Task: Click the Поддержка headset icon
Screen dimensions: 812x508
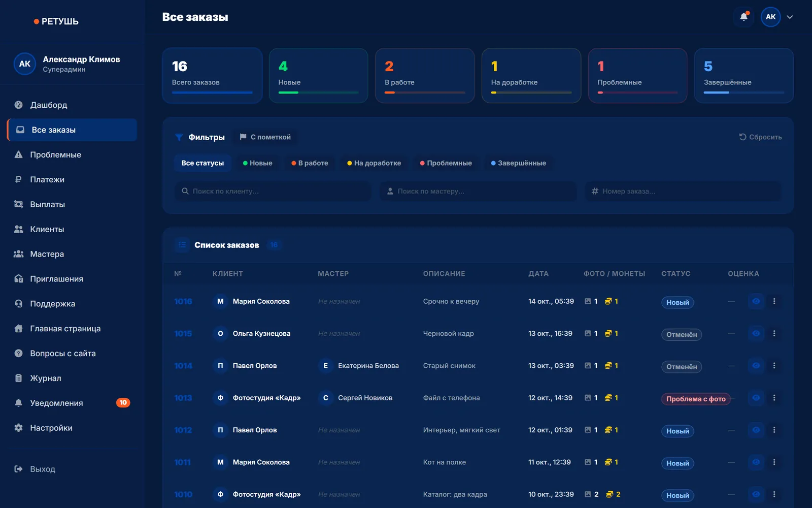Action: coord(19,304)
